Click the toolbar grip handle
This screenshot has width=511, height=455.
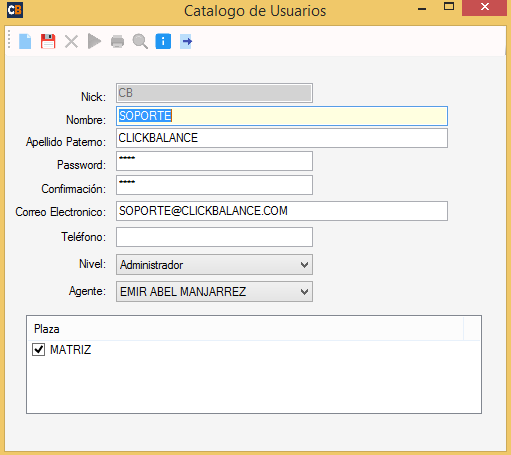(x=9, y=39)
